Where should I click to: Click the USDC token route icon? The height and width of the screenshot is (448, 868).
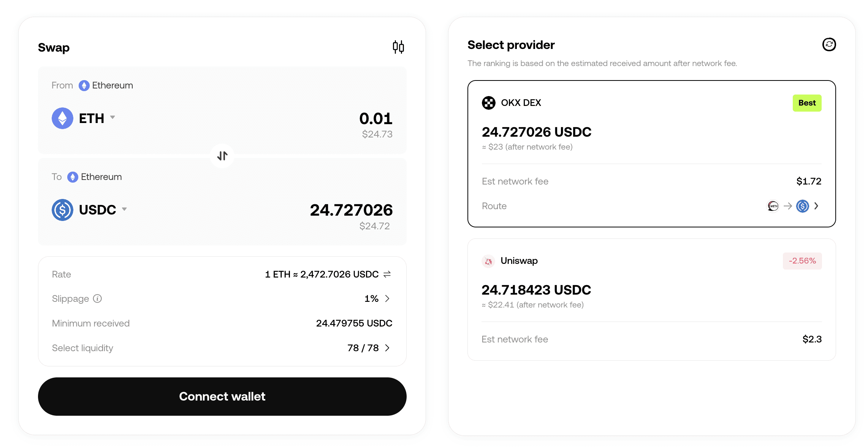802,206
